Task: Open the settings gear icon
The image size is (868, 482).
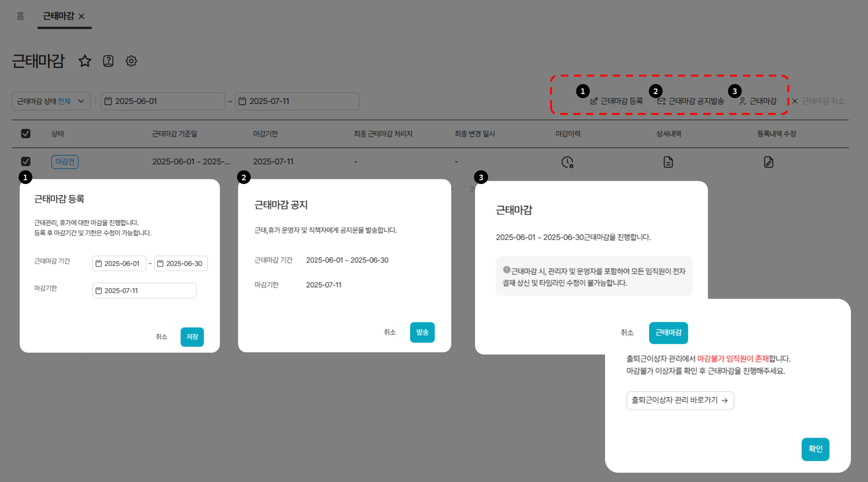Action: [131, 61]
